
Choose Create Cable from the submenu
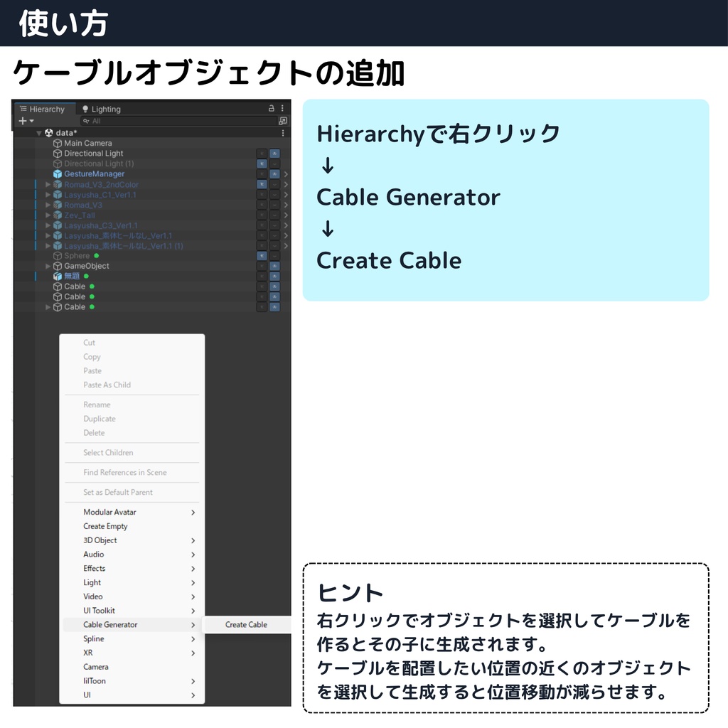245,624
